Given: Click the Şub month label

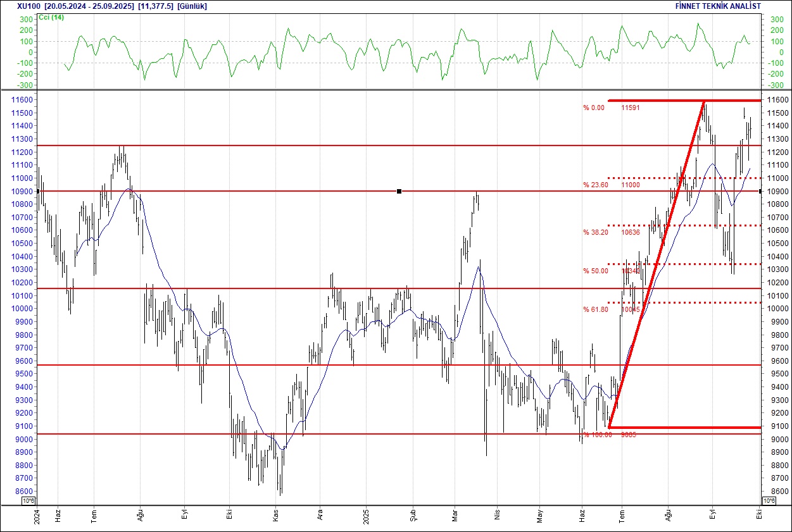Looking at the screenshot, I should [x=413, y=516].
